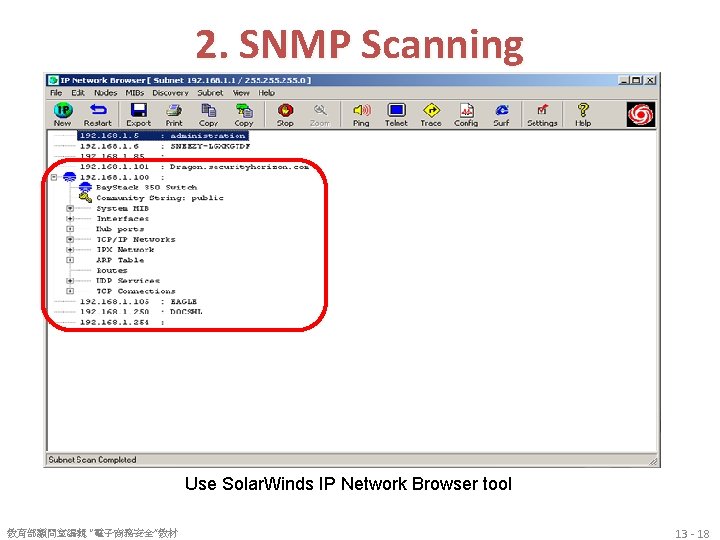
Task: Click the Subnet Scan Completed status text
Action: pyautogui.click(x=92, y=460)
